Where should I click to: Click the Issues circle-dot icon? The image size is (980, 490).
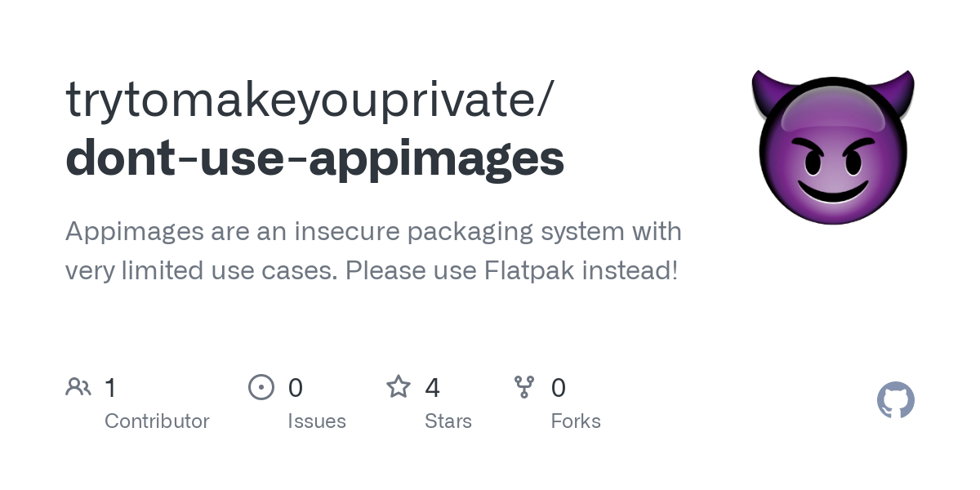(261, 387)
